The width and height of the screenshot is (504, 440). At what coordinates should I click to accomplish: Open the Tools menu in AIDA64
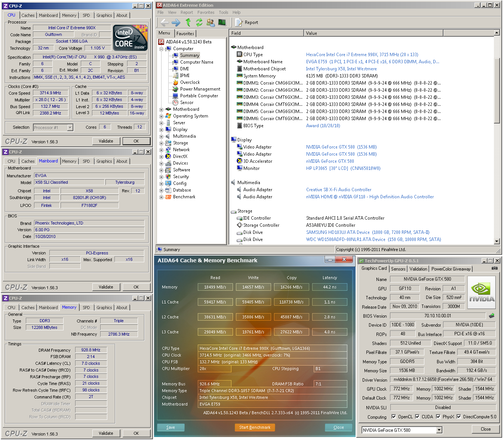[224, 12]
